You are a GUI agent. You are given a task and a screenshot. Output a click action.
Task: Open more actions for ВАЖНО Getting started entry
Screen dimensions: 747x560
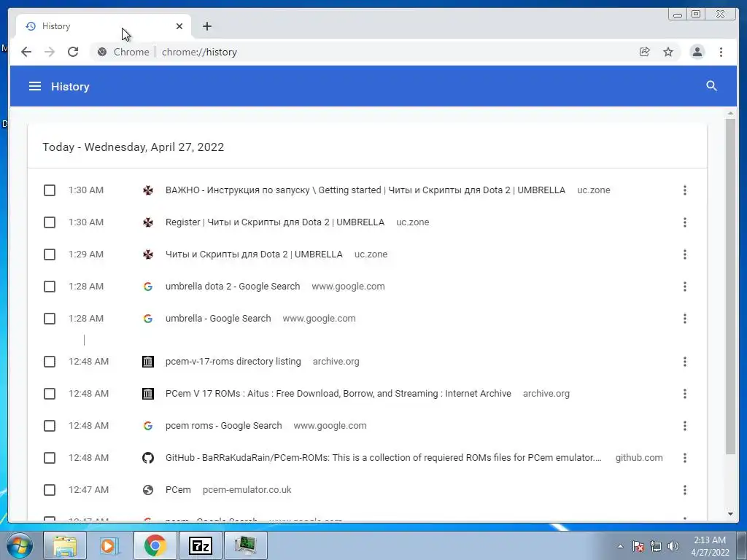coord(684,190)
